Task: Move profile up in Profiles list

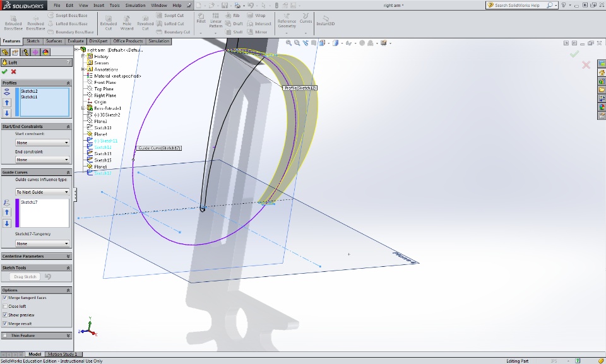Action: click(x=7, y=102)
